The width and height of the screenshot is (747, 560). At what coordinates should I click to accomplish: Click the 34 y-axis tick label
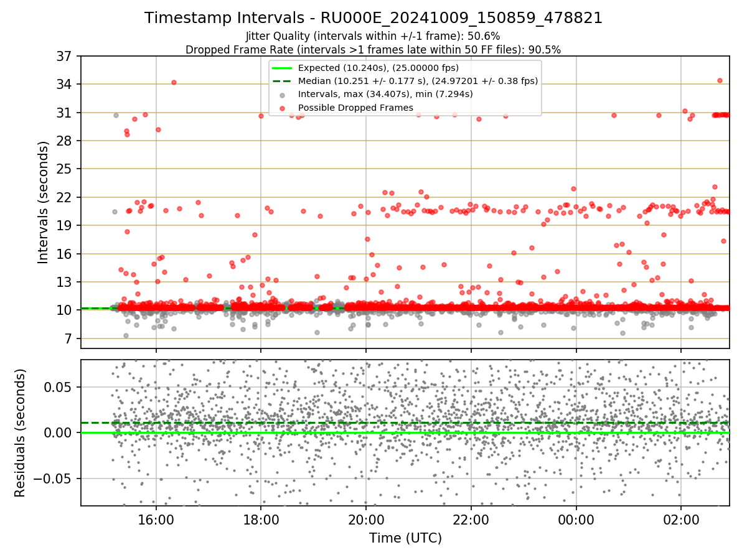click(x=65, y=84)
